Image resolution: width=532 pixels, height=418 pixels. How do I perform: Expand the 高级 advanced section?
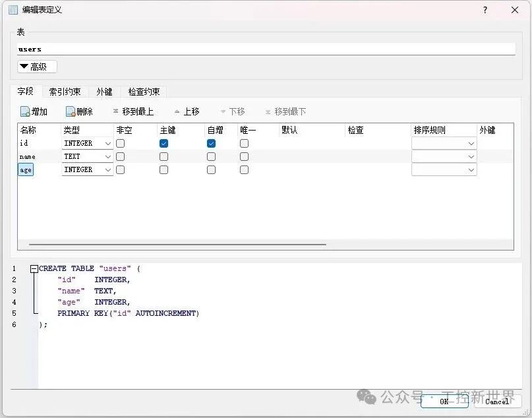(37, 67)
